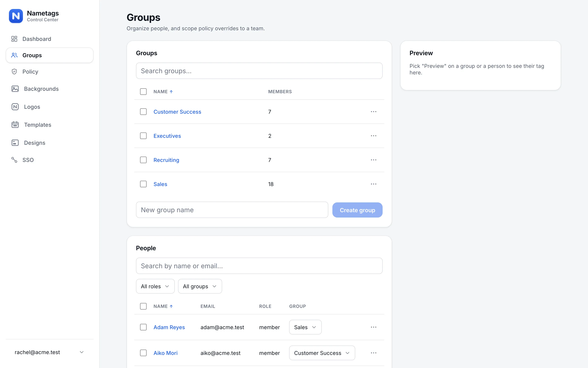
Task: Click the Dashboard grid icon in sidebar
Action: pyautogui.click(x=14, y=39)
